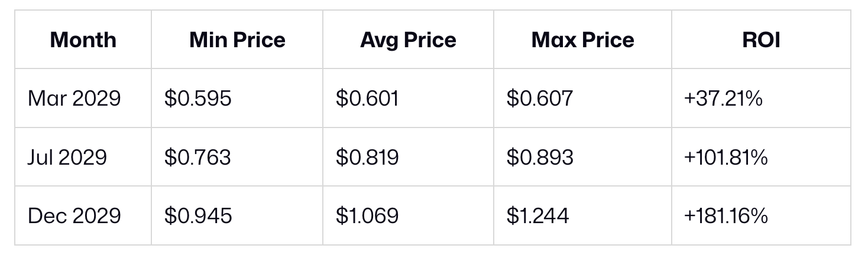
Task: Select the Mar 2029 row label
Action: (74, 98)
